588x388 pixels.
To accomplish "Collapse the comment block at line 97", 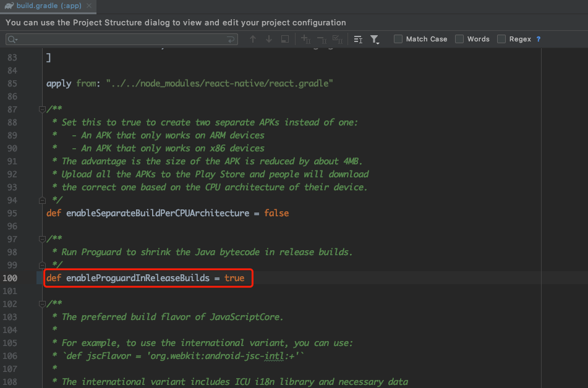I will click(x=42, y=239).
